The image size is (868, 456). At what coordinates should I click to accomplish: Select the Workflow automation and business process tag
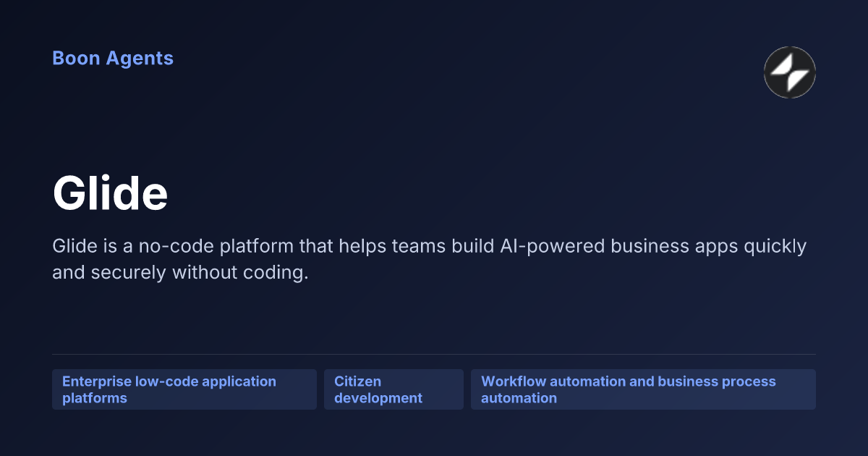click(x=643, y=389)
